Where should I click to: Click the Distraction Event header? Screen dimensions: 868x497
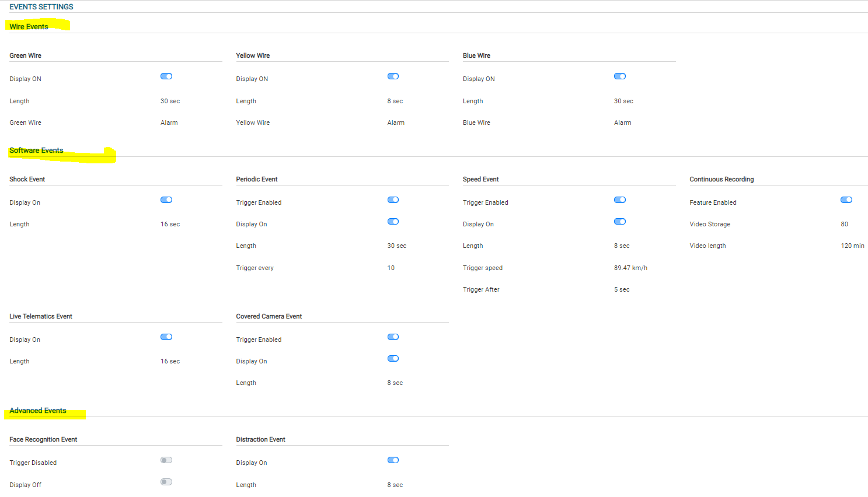[x=261, y=439]
